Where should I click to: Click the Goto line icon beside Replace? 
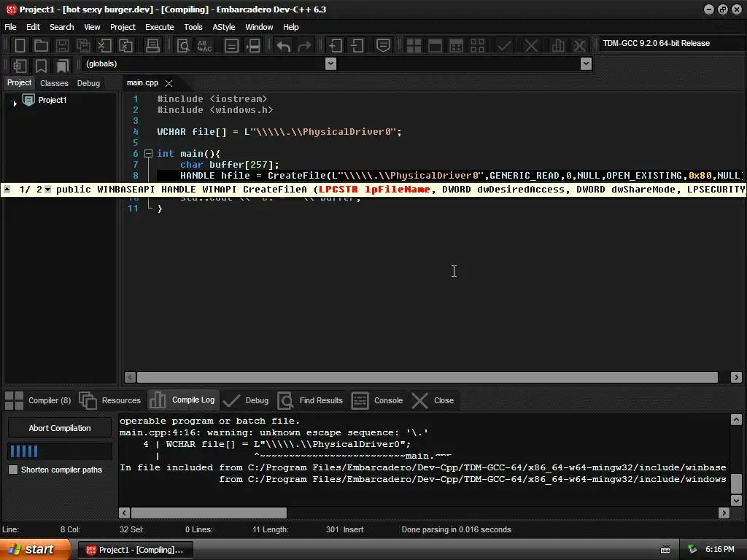(x=231, y=46)
